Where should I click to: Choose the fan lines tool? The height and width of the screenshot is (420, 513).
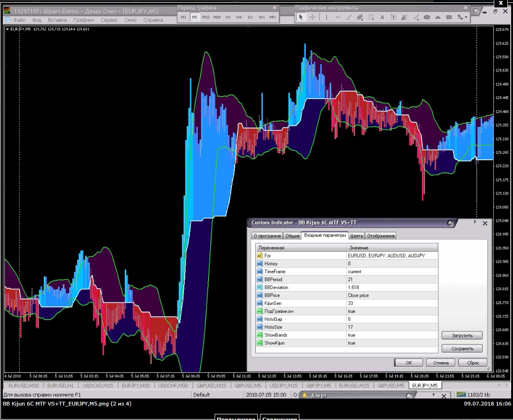coord(405,17)
